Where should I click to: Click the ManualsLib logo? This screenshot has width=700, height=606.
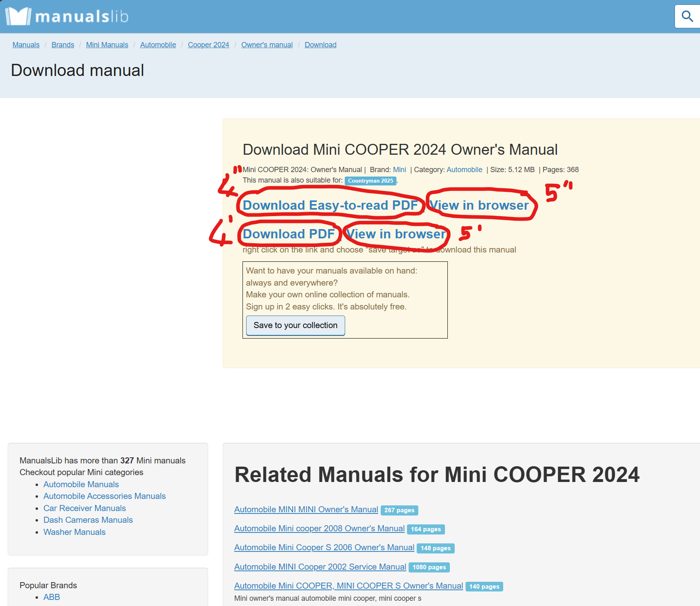(x=67, y=17)
